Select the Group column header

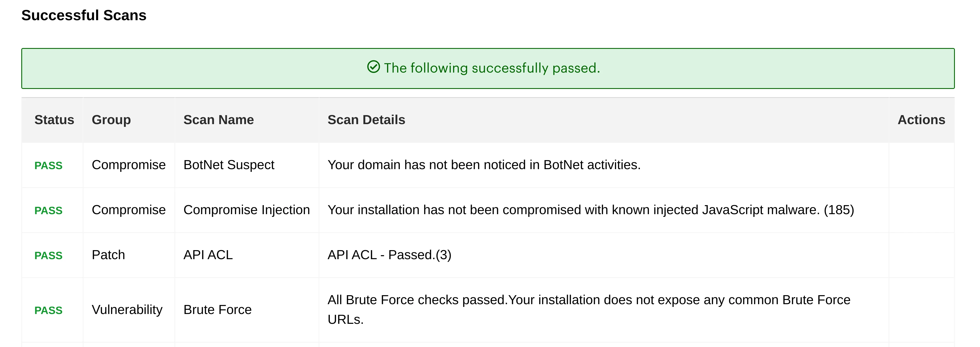coord(111,120)
